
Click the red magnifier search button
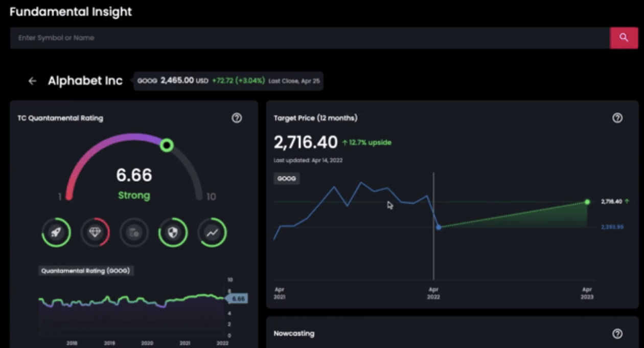coord(624,38)
